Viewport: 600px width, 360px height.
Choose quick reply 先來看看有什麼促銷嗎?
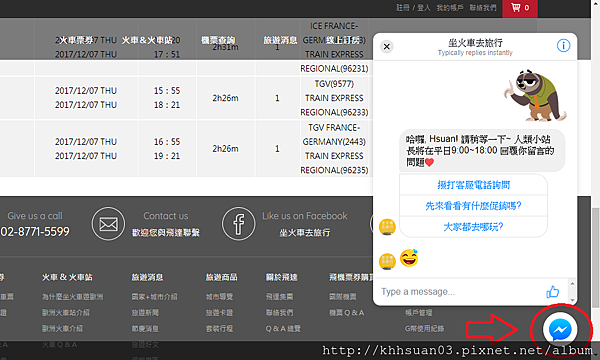[x=473, y=206]
